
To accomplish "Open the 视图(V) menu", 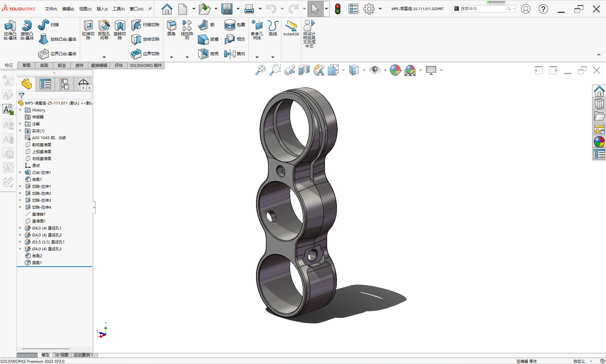I will tap(85, 9).
